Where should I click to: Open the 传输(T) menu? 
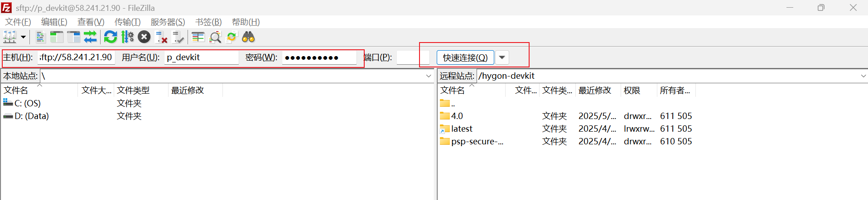click(x=128, y=22)
